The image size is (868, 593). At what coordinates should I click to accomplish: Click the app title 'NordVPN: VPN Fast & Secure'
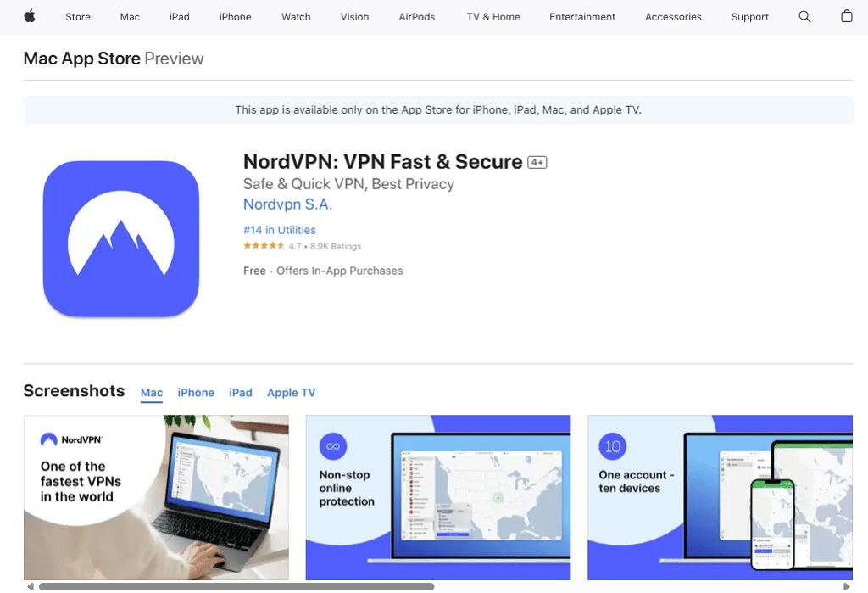[382, 162]
